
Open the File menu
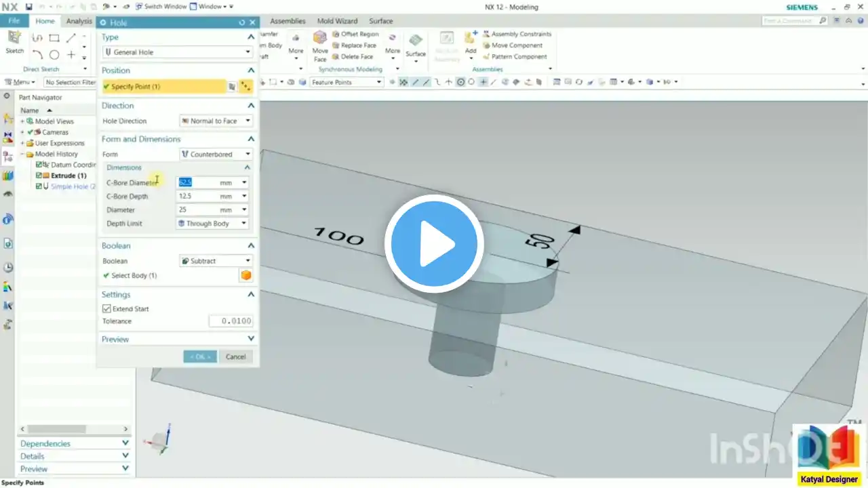[x=14, y=21]
